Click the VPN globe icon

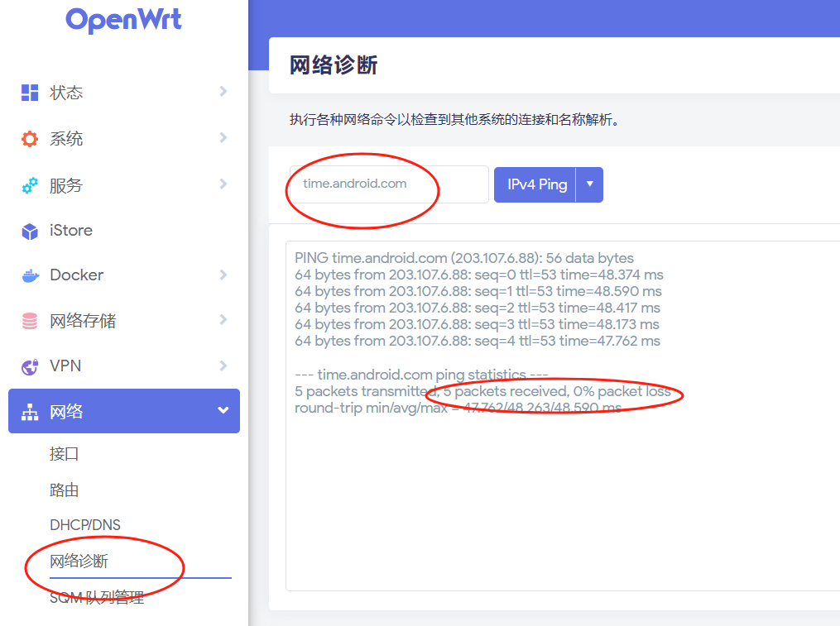click(30, 366)
